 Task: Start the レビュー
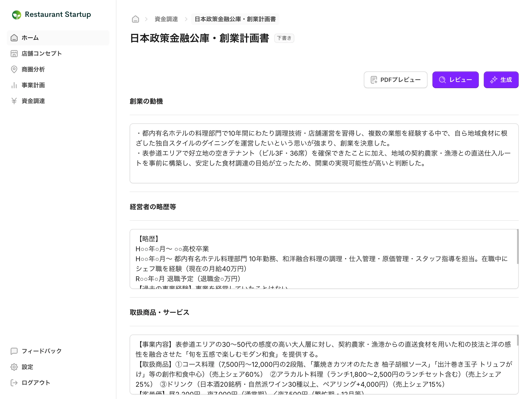pos(455,80)
